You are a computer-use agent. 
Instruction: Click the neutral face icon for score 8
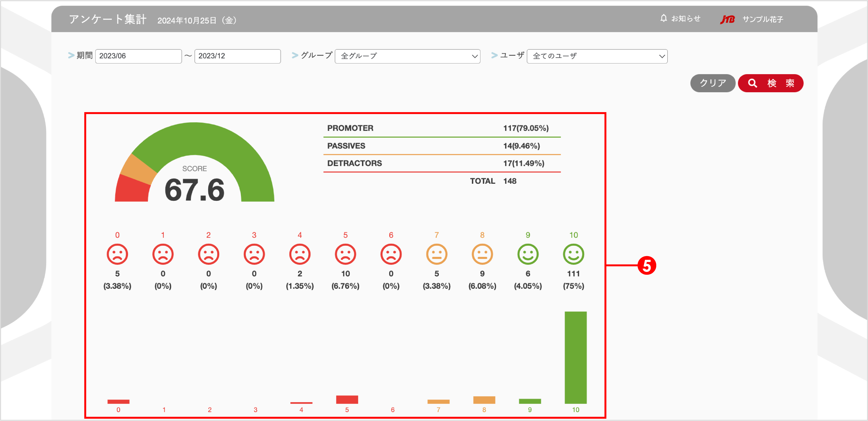(x=482, y=254)
